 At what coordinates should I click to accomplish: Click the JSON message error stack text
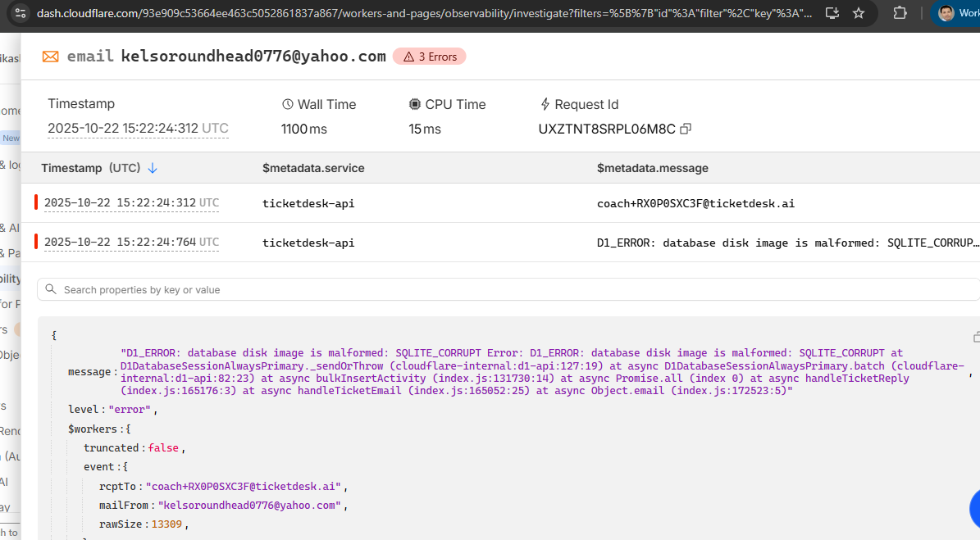point(543,372)
